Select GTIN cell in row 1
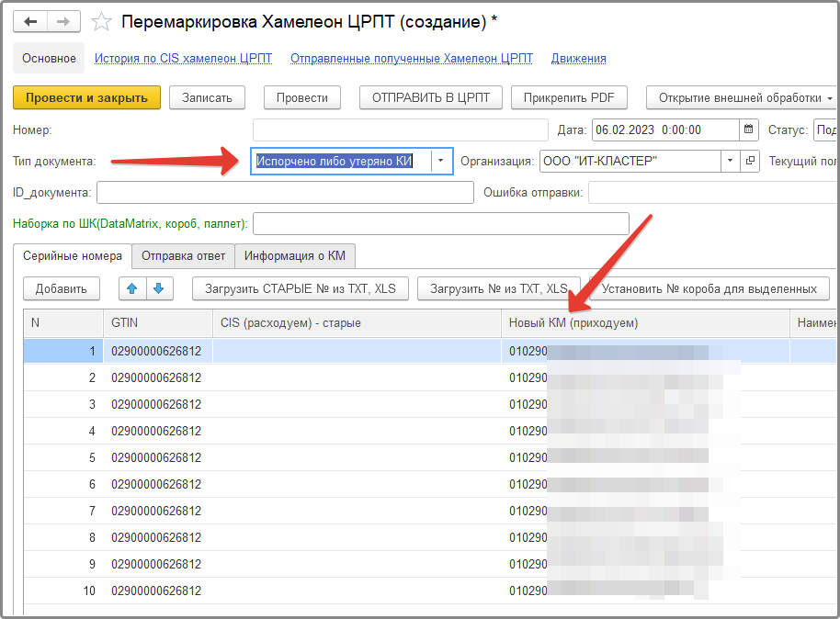This screenshot has width=840, height=619. click(158, 351)
